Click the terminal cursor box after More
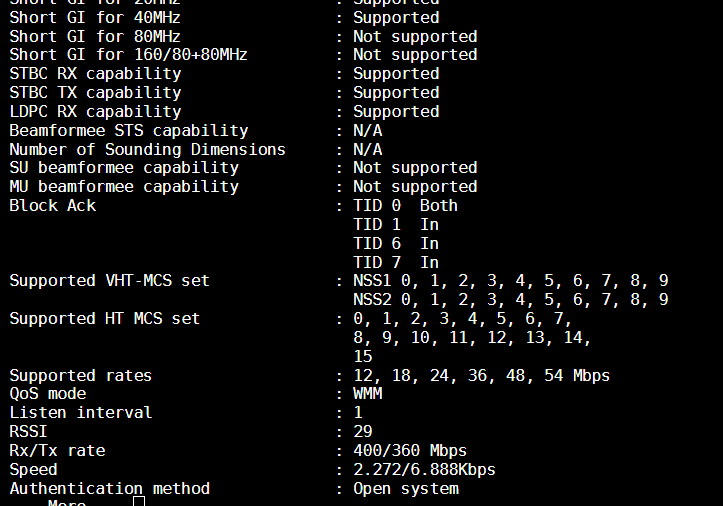The width and height of the screenshot is (723, 506). tap(139, 501)
